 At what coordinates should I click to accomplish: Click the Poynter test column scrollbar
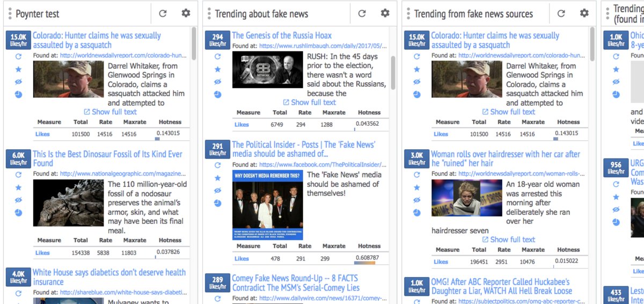194,44
